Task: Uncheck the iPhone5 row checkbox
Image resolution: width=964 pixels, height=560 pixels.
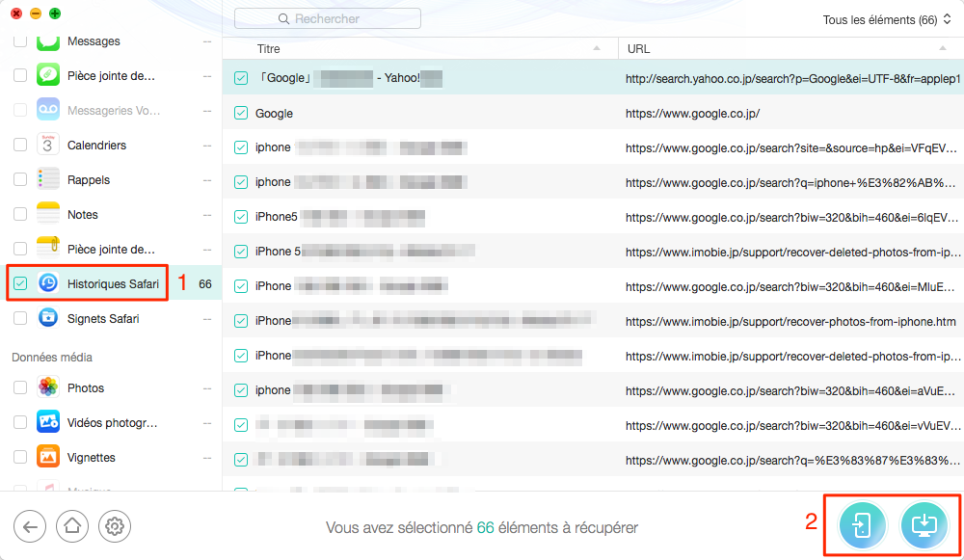Action: [x=241, y=217]
